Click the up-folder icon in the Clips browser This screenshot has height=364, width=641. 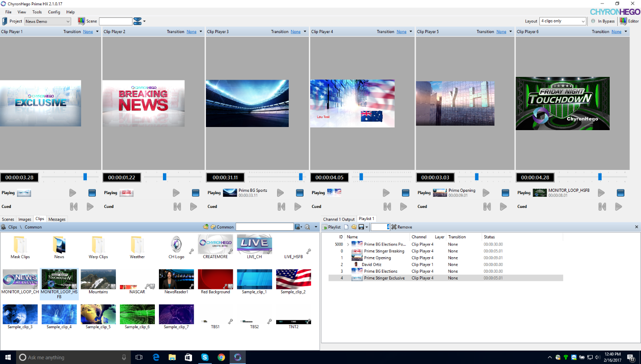[205, 227]
